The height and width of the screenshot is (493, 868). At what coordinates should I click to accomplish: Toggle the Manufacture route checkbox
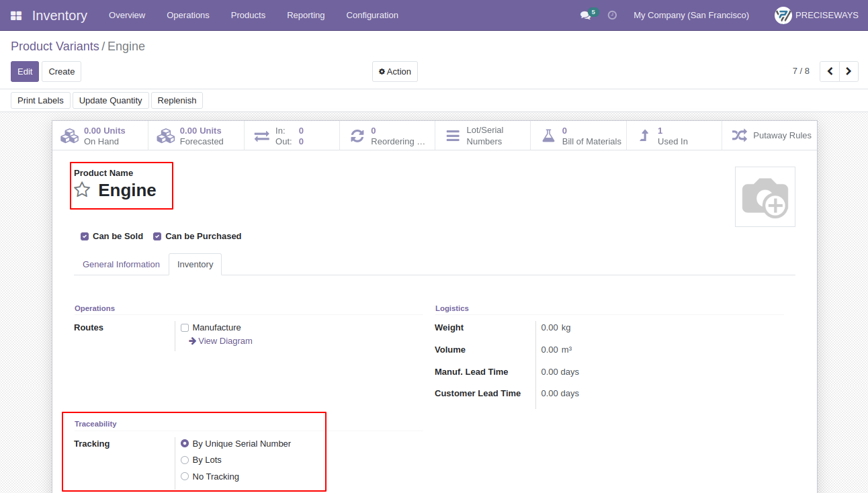coord(185,328)
